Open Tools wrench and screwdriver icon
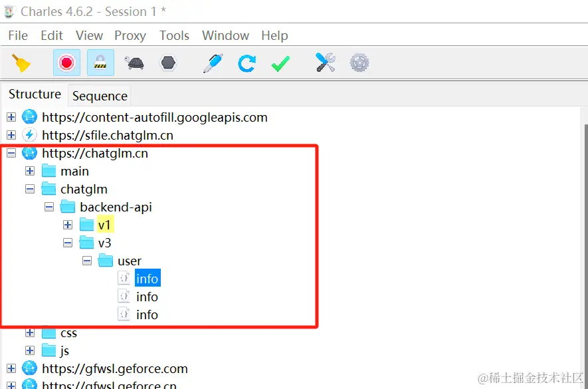 (325, 63)
